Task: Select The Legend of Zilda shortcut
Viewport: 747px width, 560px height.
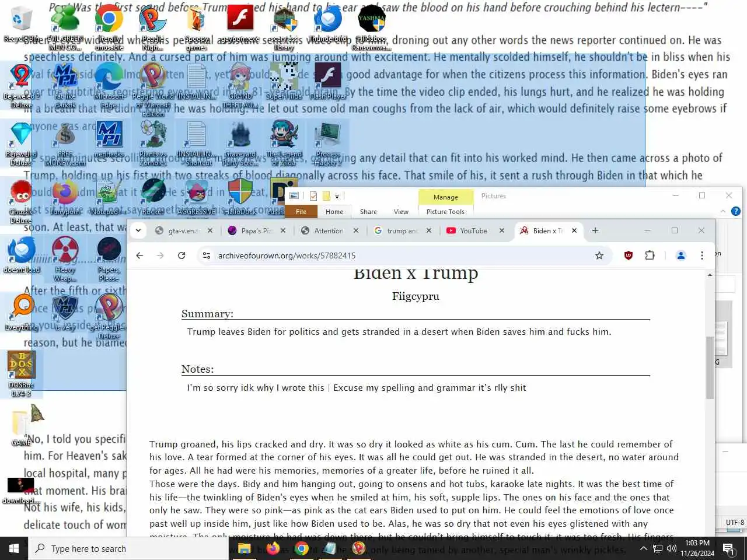Action: pos(284,143)
